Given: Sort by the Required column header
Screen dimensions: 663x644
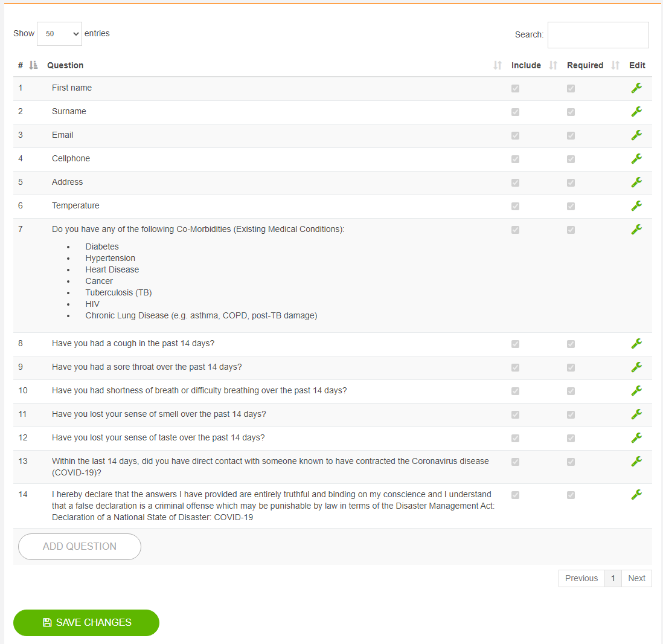Looking at the screenshot, I should point(585,65).
